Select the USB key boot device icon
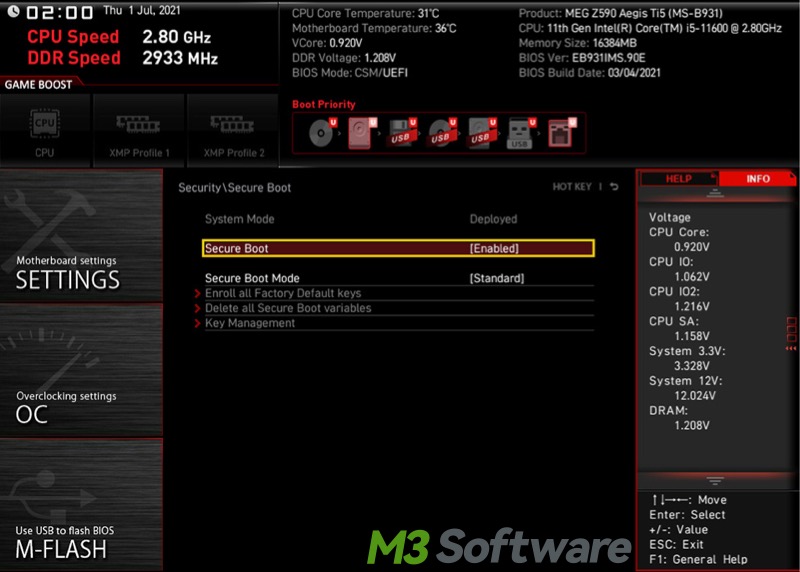This screenshot has height=572, width=800. (x=521, y=133)
